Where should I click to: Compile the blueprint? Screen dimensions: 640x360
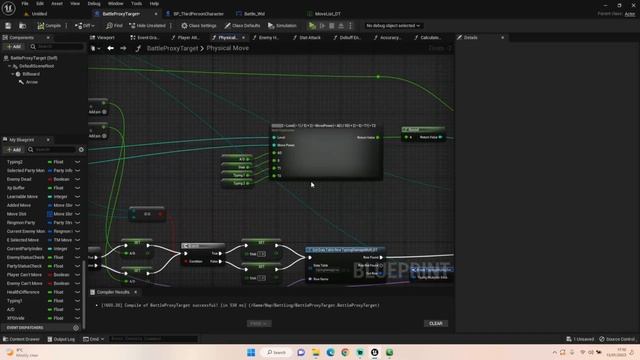(49, 26)
